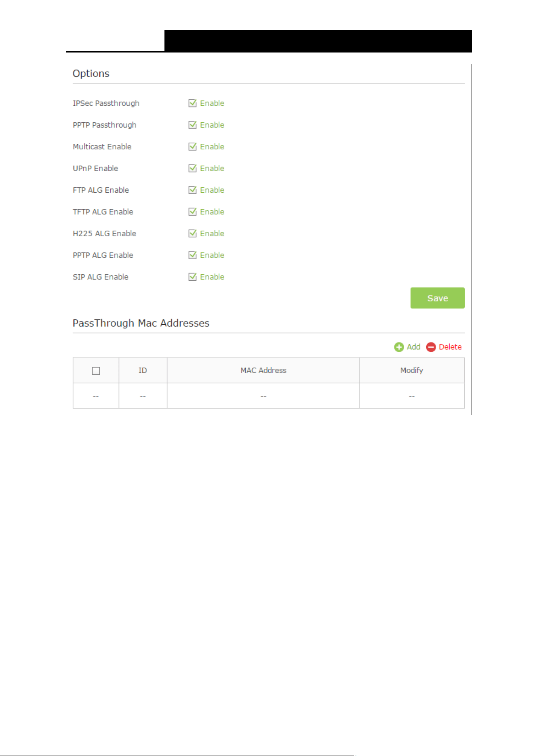Toggle FTP ALG Enable checkbox

pyautogui.click(x=192, y=190)
